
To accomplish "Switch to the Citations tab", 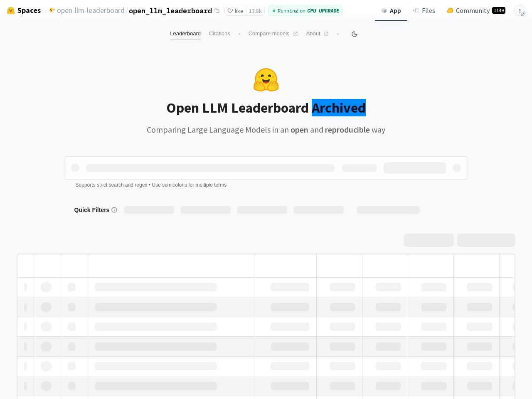I will tap(219, 33).
